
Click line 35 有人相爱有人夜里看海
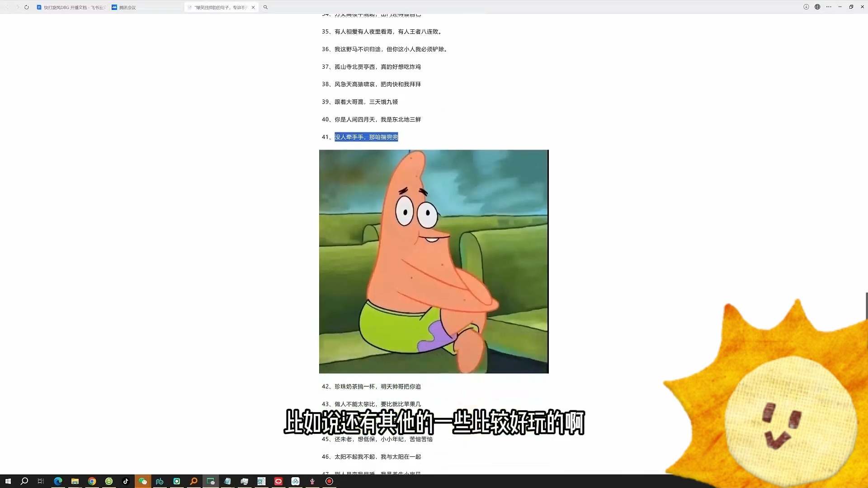pyautogui.click(x=382, y=32)
